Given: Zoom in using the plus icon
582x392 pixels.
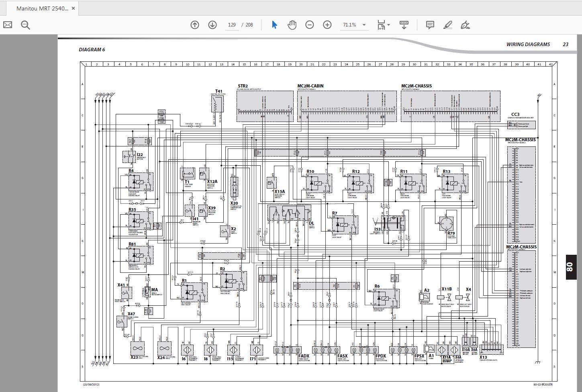Looking at the screenshot, I should pyautogui.click(x=327, y=25).
